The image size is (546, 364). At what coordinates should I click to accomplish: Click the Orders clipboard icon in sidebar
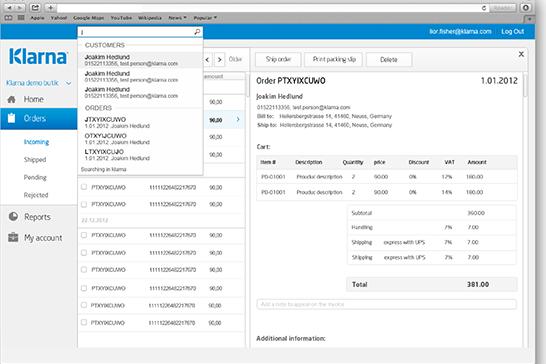(x=11, y=118)
